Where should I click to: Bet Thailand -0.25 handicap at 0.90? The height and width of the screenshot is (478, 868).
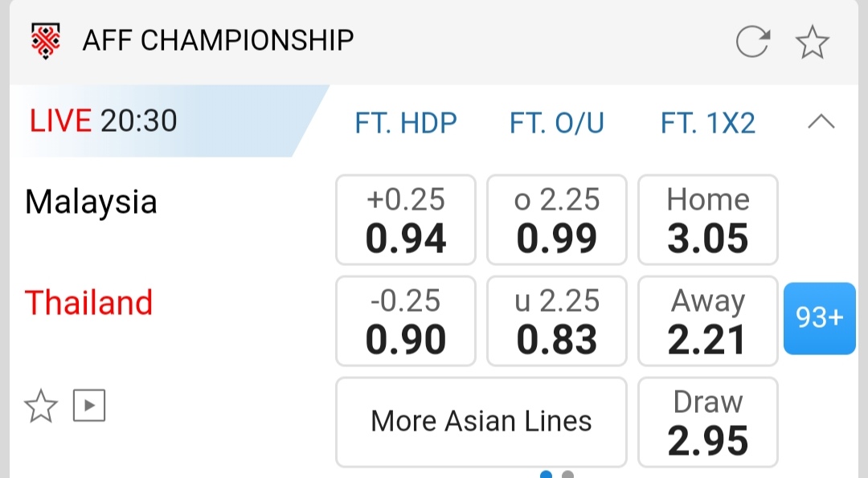[x=406, y=321]
